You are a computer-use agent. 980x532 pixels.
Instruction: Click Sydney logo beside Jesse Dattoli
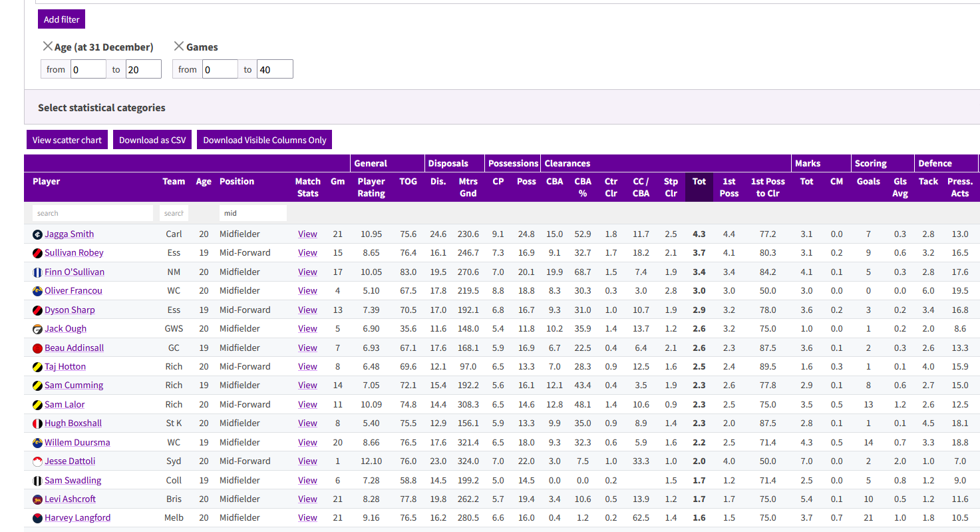pos(37,461)
